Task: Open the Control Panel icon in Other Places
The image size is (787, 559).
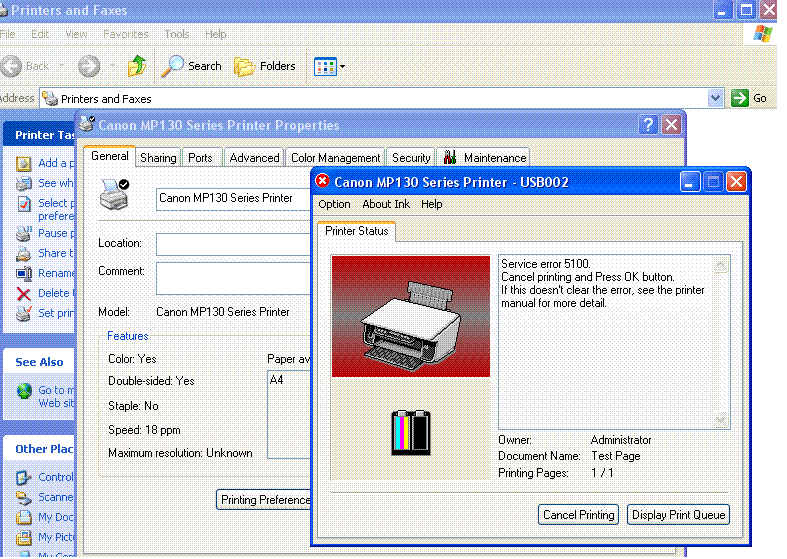Action: coord(24,477)
